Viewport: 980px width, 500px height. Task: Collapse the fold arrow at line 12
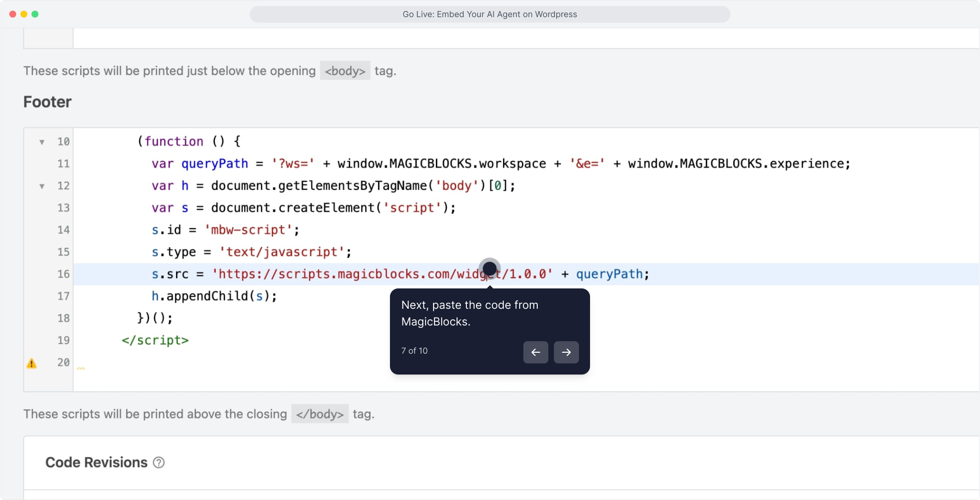(x=42, y=186)
